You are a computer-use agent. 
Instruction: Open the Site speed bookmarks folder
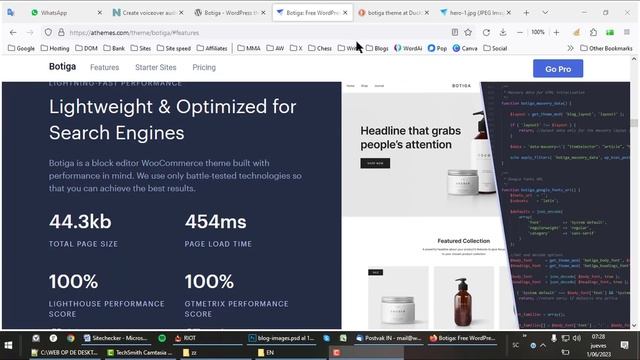click(173, 48)
